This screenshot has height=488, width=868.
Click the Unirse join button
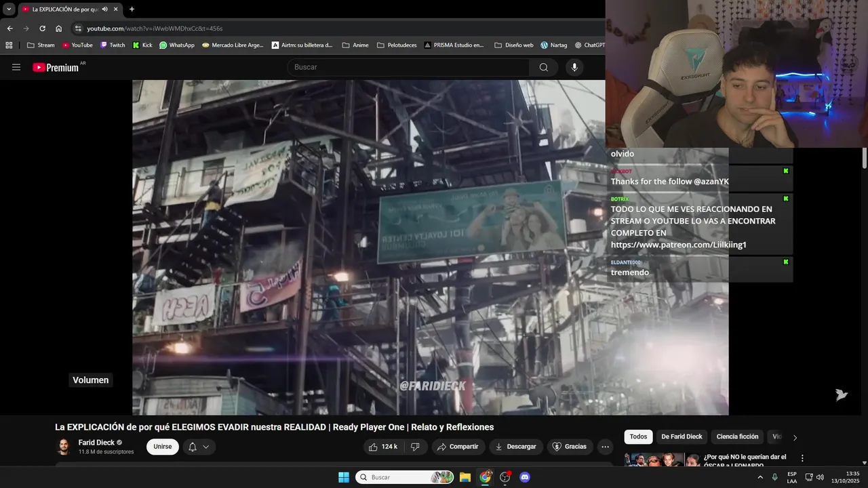pos(163,447)
